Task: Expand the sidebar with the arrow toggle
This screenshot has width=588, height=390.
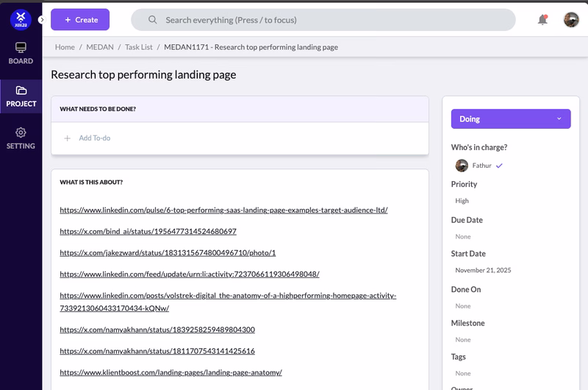Action: coord(42,20)
